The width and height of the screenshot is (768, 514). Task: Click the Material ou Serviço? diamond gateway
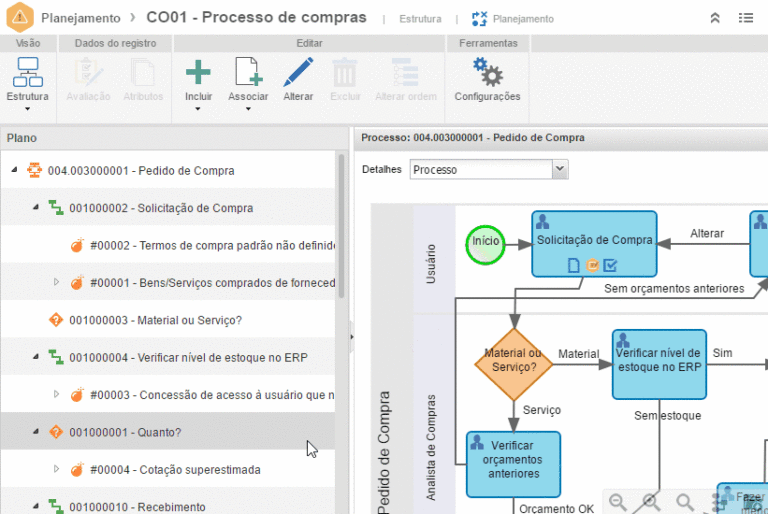pyautogui.click(x=513, y=360)
